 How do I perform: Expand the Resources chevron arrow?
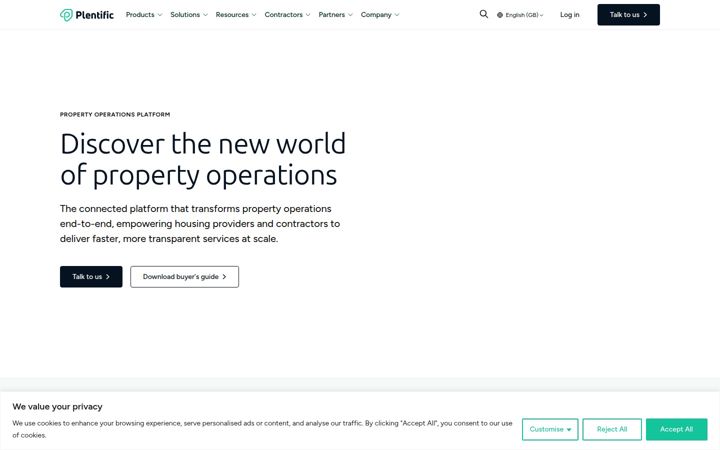tap(254, 15)
